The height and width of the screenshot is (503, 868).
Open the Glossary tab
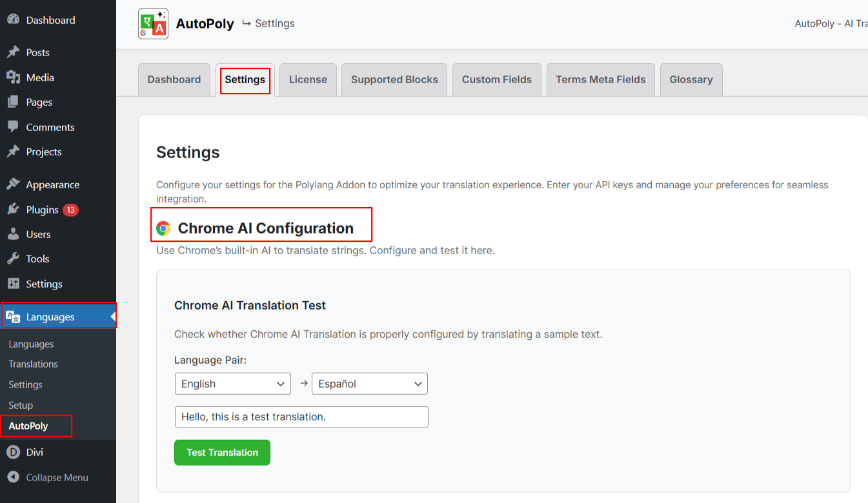[x=691, y=80]
